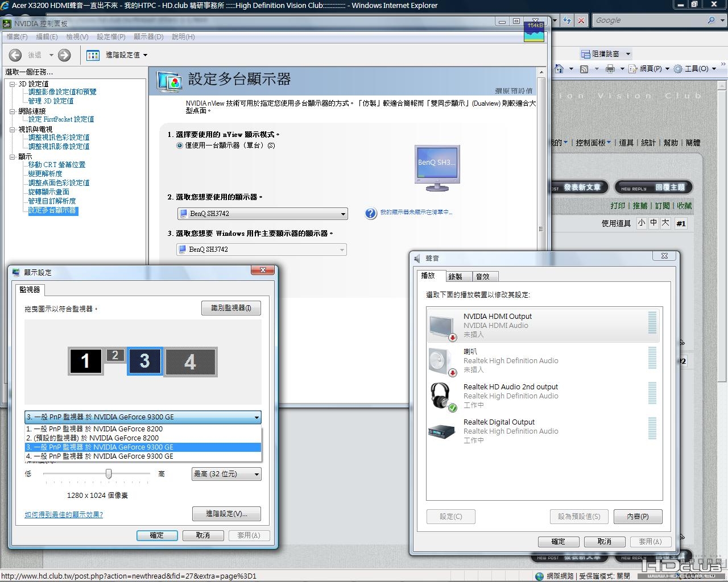Select monitor 1 in the display layout
The height and width of the screenshot is (582, 728).
86,361
